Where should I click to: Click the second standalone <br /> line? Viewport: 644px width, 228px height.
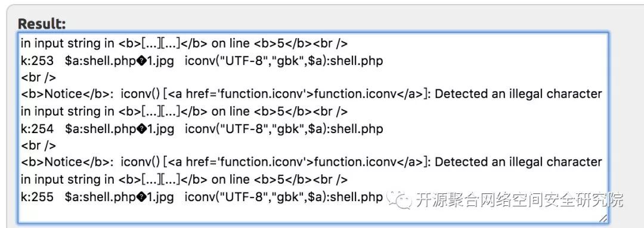(38, 146)
